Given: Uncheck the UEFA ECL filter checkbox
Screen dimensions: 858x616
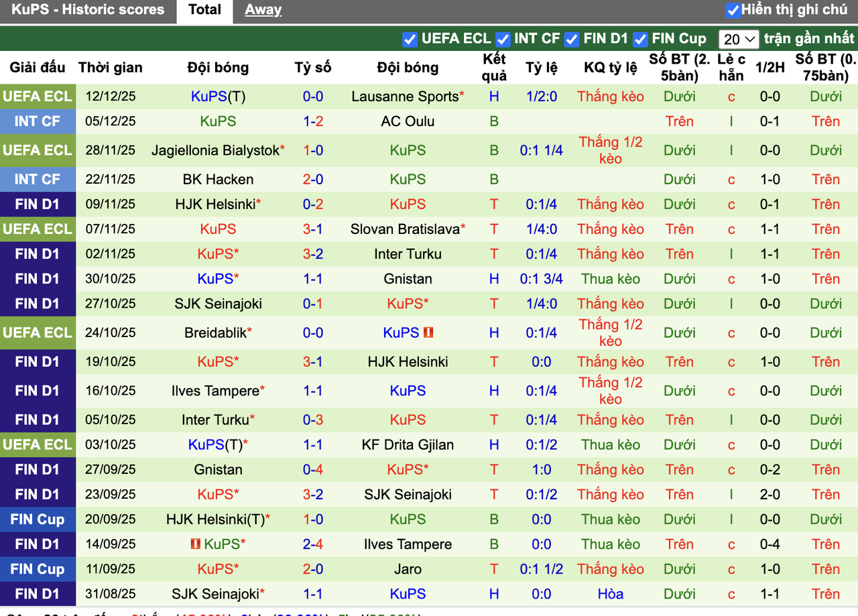Looking at the screenshot, I should coord(410,40).
